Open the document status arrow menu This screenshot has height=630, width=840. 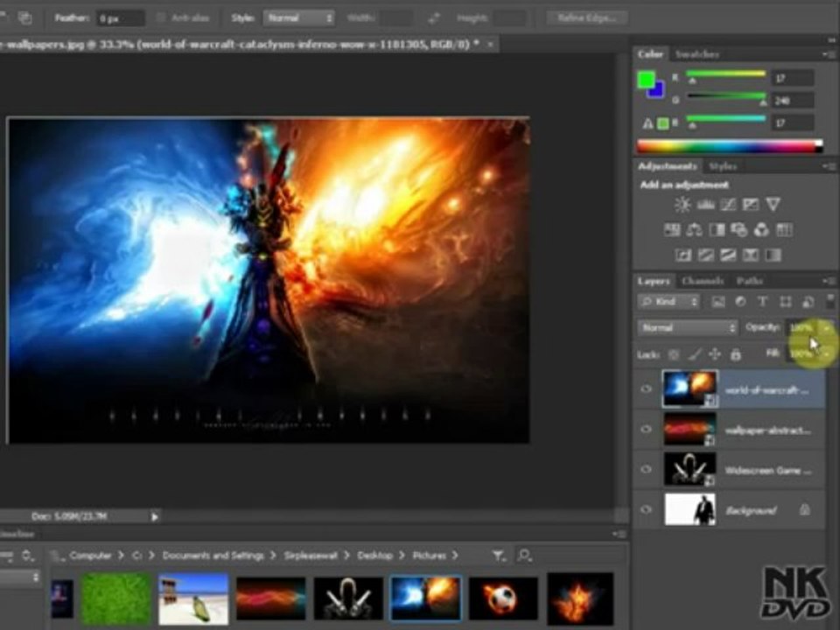154,517
